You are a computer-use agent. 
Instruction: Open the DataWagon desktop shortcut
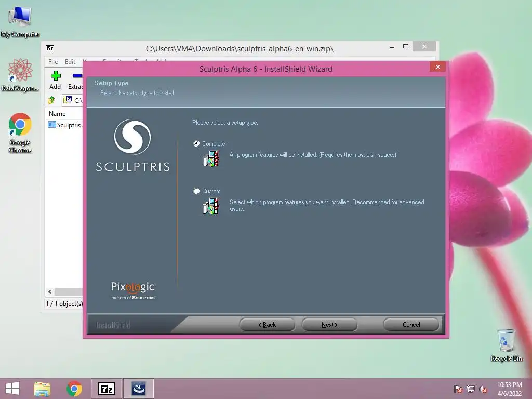pyautogui.click(x=20, y=75)
